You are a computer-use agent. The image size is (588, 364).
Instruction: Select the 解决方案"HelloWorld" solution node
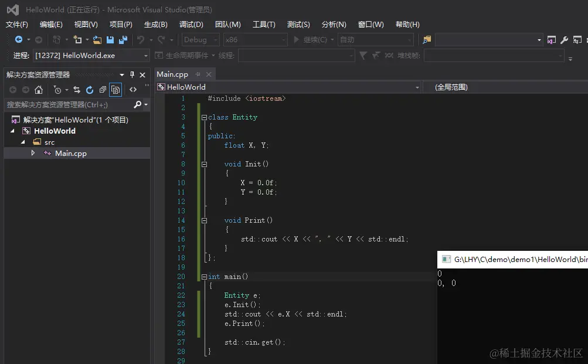click(x=76, y=120)
